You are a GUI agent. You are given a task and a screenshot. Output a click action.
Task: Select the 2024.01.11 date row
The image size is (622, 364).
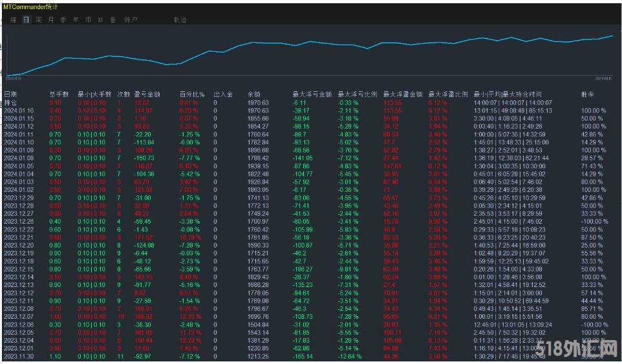(19, 134)
